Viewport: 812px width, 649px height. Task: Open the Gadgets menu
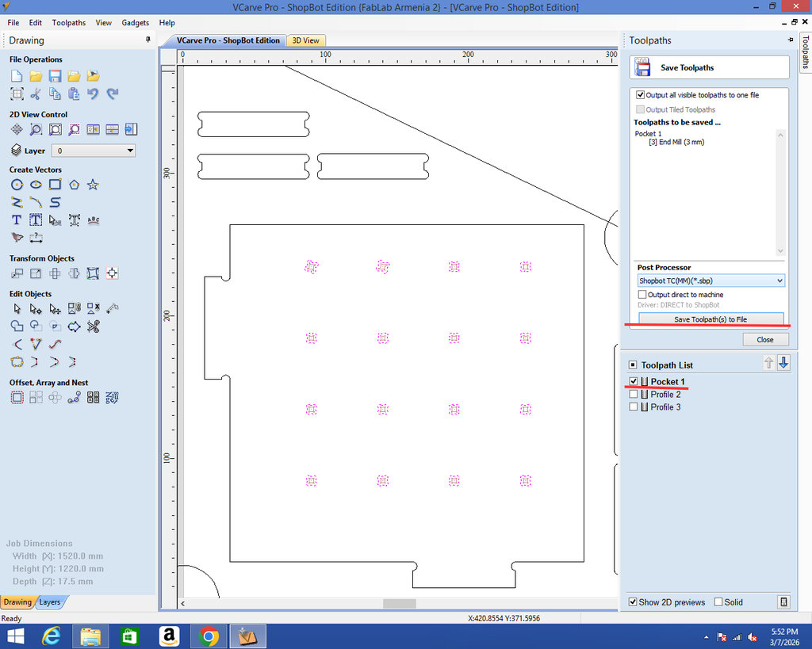[x=135, y=23]
